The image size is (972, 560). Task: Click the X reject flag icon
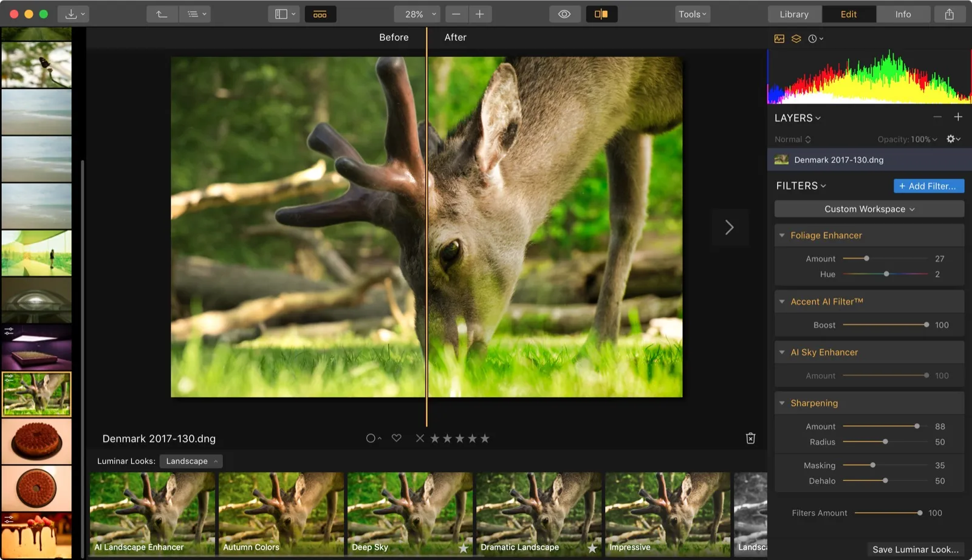(420, 438)
